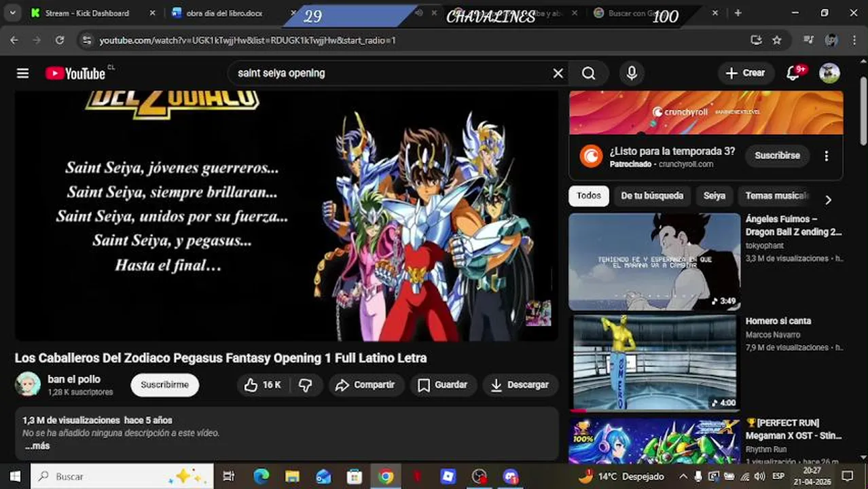The height and width of the screenshot is (489, 868).
Task: Open weather widget 14°C Despejado
Action: coord(621,477)
